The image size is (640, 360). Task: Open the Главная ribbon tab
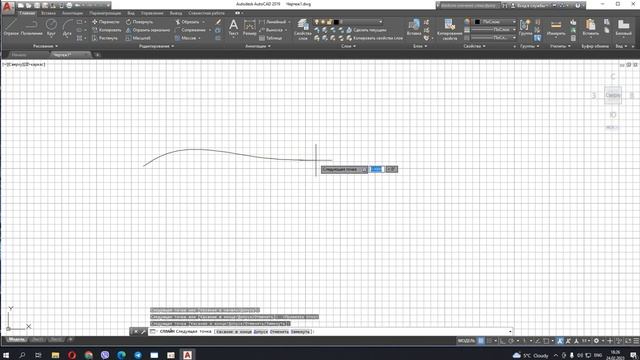(x=27, y=13)
